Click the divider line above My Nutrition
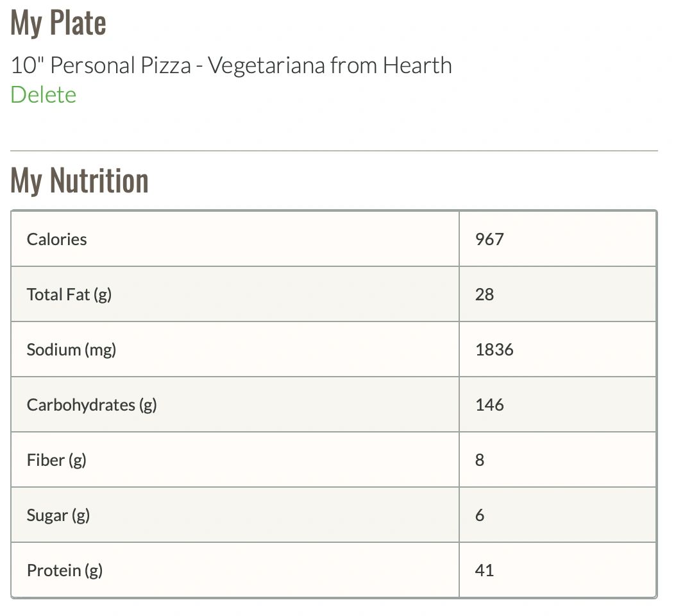Viewport: 676px width, 616px height. (334, 151)
